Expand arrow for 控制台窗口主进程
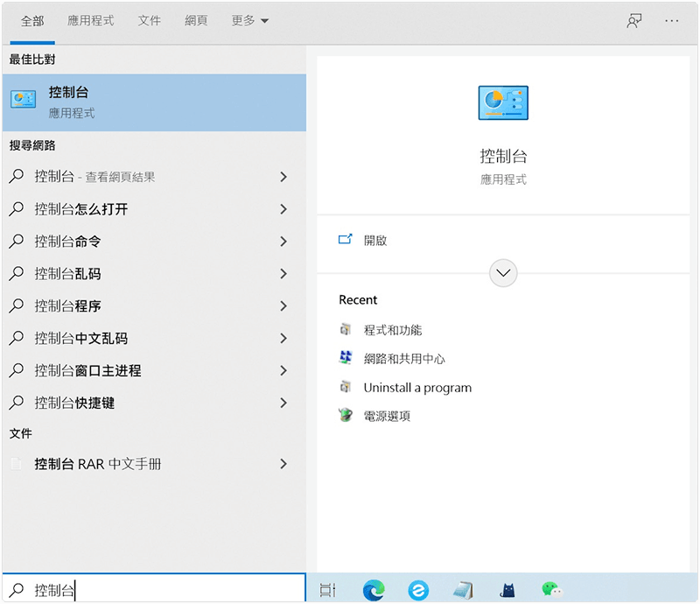 coord(283,370)
